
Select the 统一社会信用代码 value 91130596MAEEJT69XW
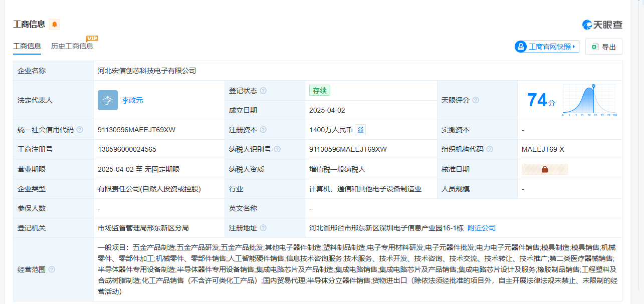(x=136, y=130)
